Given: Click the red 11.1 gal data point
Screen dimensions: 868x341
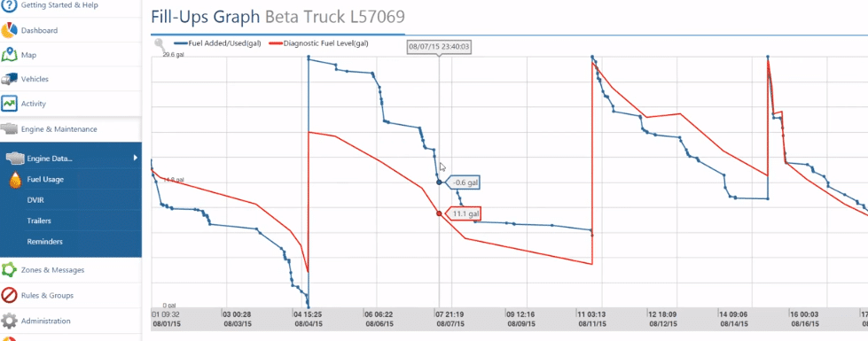Looking at the screenshot, I should 439,213.
